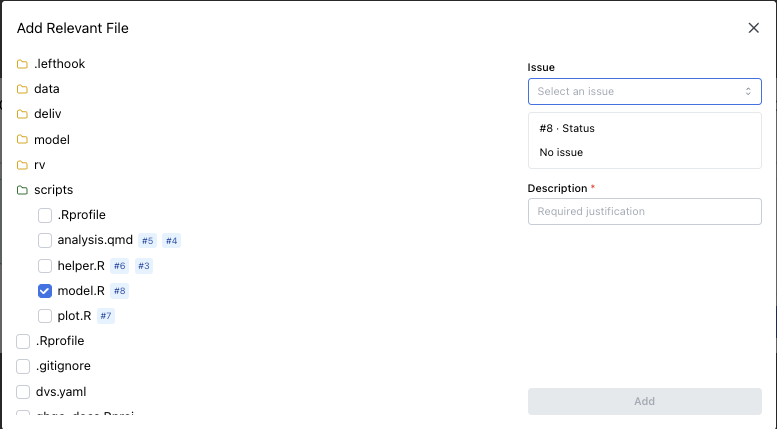Viewport: 777px width, 429px height.
Task: Open the Select an issue dropdown
Action: pyautogui.click(x=644, y=92)
